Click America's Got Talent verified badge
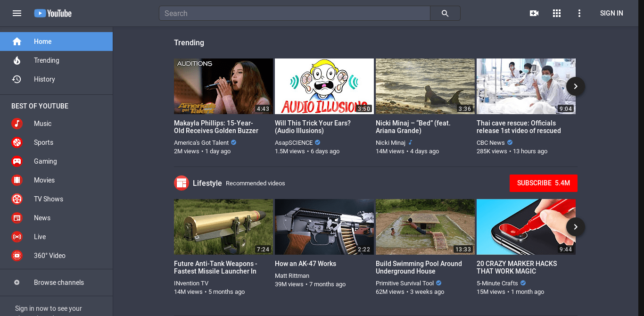This screenshot has width=644, height=316. coord(234,142)
